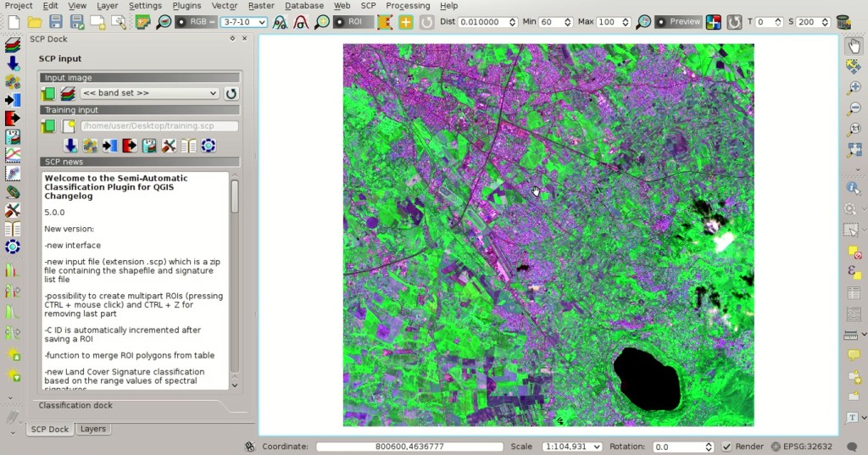Screen dimensions: 868x455
Task: Close the SCP Dock panel
Action: click(245, 39)
